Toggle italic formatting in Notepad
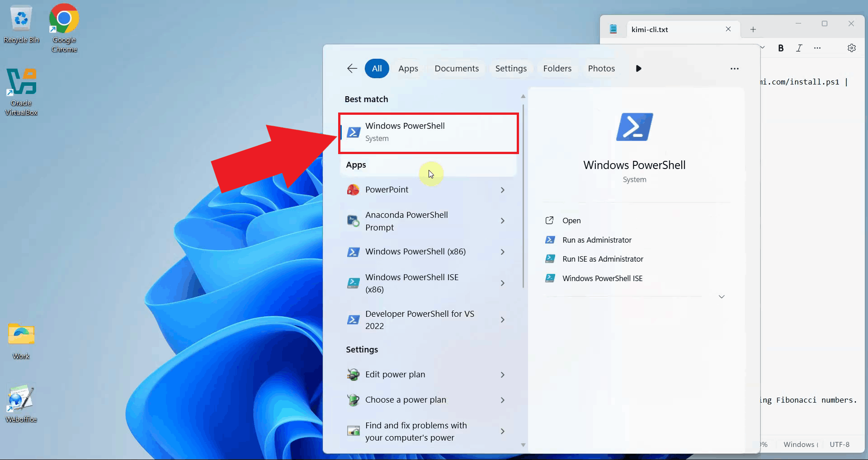This screenshot has height=460, width=868. pyautogui.click(x=799, y=48)
